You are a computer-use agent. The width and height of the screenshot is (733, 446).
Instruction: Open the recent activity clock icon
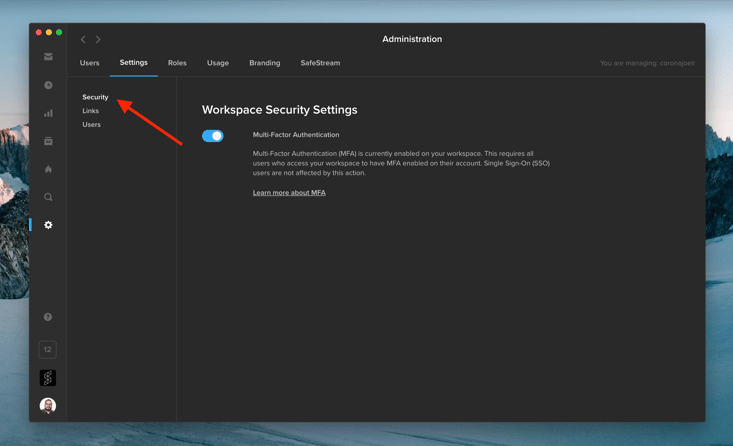click(x=48, y=85)
